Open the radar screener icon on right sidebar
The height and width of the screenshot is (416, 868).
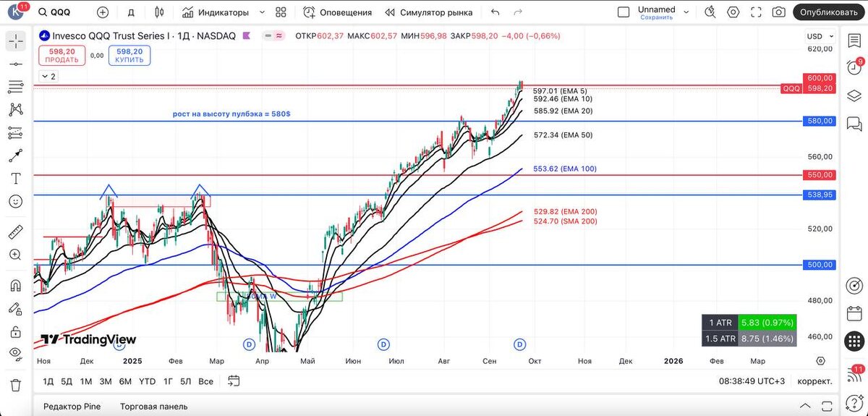click(854, 284)
